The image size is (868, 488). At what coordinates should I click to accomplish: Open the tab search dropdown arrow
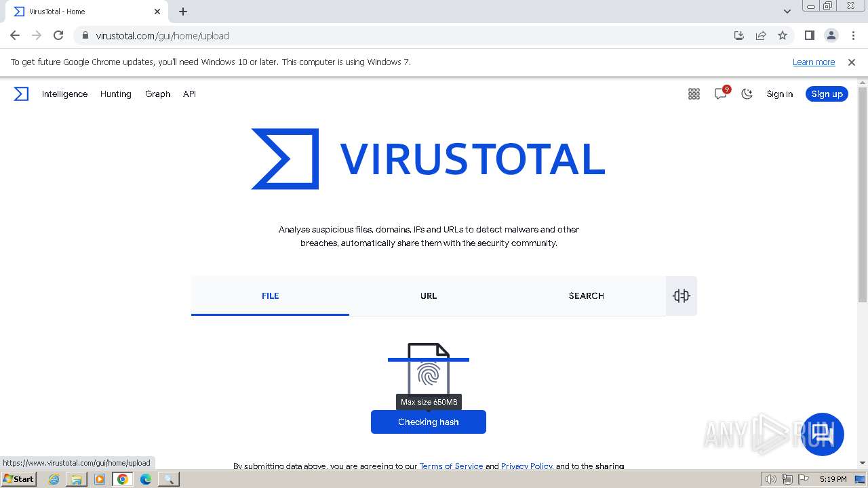tap(787, 12)
